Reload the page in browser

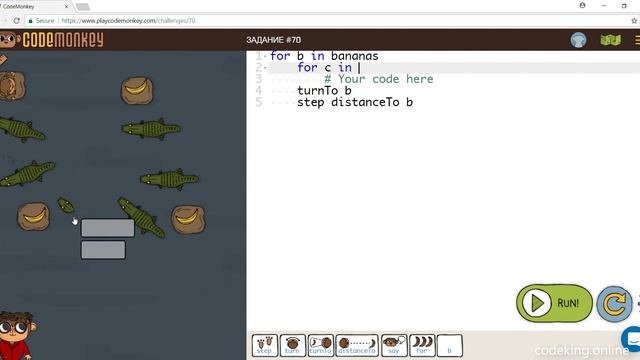tap(16, 20)
